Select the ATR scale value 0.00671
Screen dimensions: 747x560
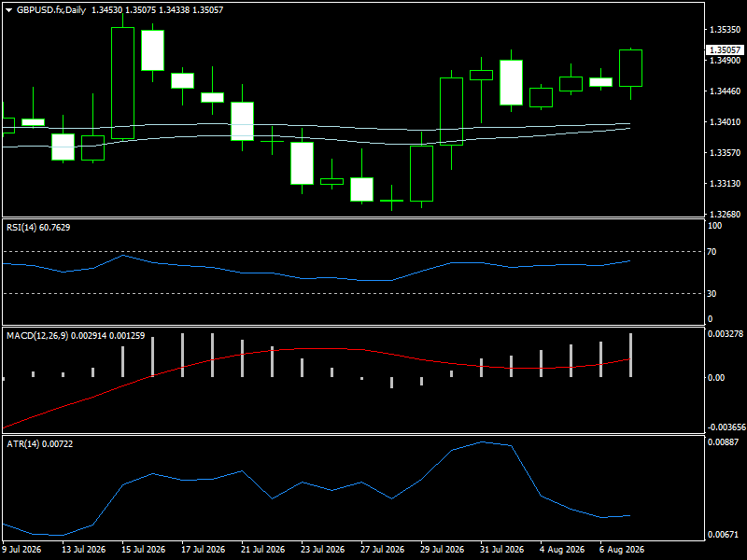(723, 535)
